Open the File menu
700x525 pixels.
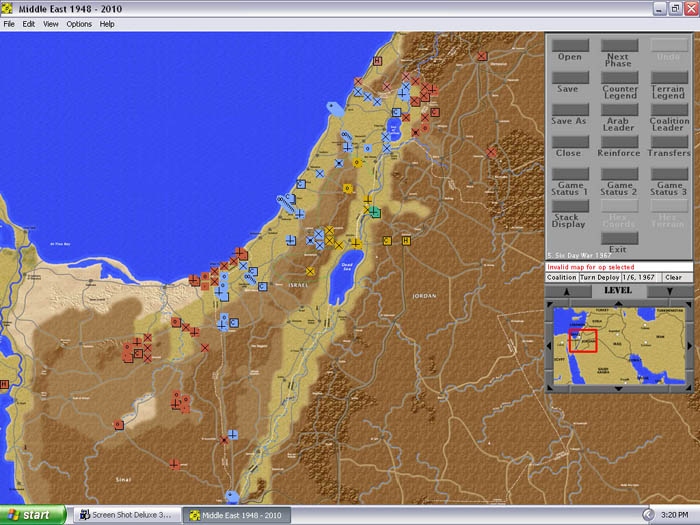click(x=9, y=24)
